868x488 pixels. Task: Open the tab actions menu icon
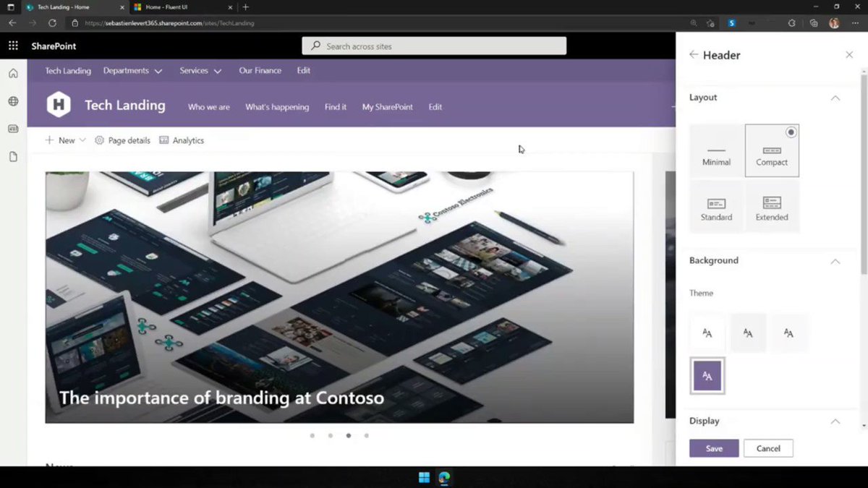point(10,7)
